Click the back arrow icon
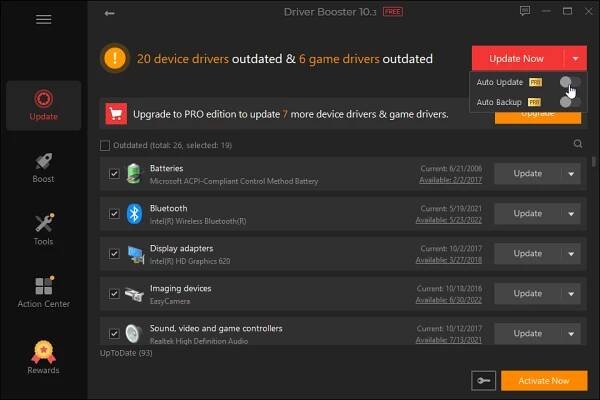Viewport: 600px width, 400px height. pyautogui.click(x=109, y=13)
